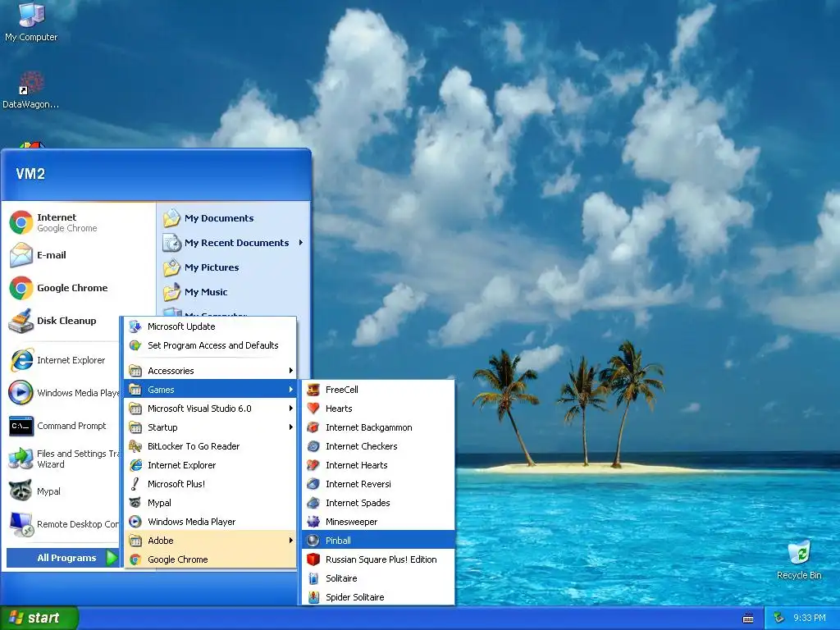
Task: Click the Russian Square red cube icon
Action: (x=313, y=559)
